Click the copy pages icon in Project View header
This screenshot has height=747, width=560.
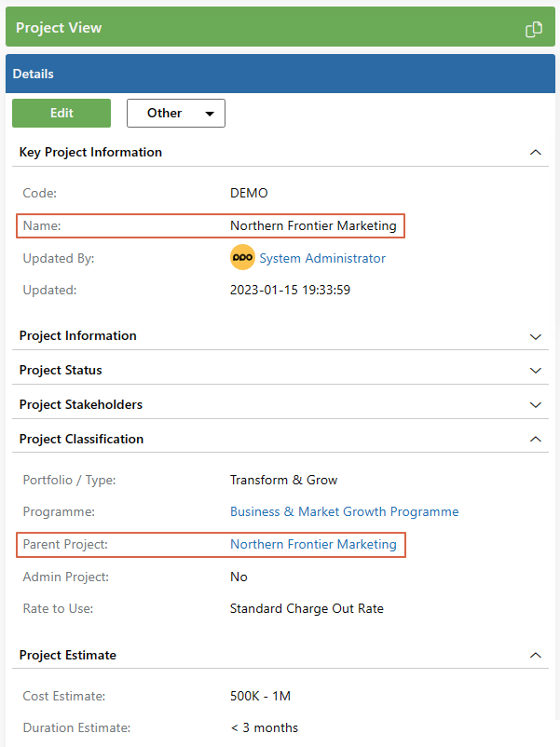point(533,29)
